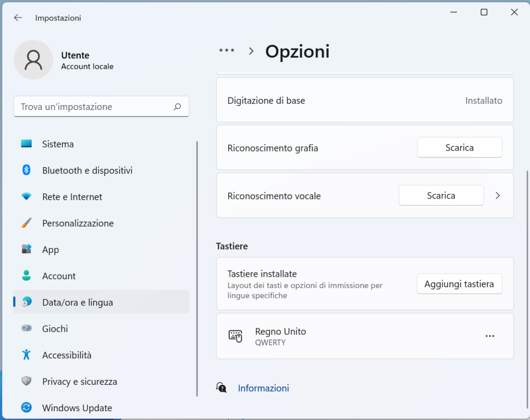The height and width of the screenshot is (420, 530).
Task: Click the Trova un'impostazione search field
Action: click(101, 106)
